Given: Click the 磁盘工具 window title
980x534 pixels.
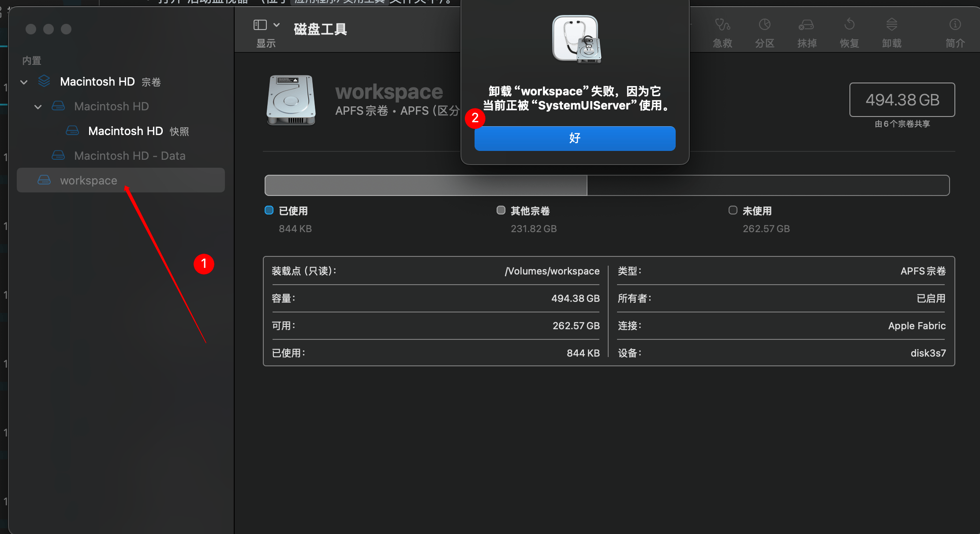Looking at the screenshot, I should pos(320,29).
